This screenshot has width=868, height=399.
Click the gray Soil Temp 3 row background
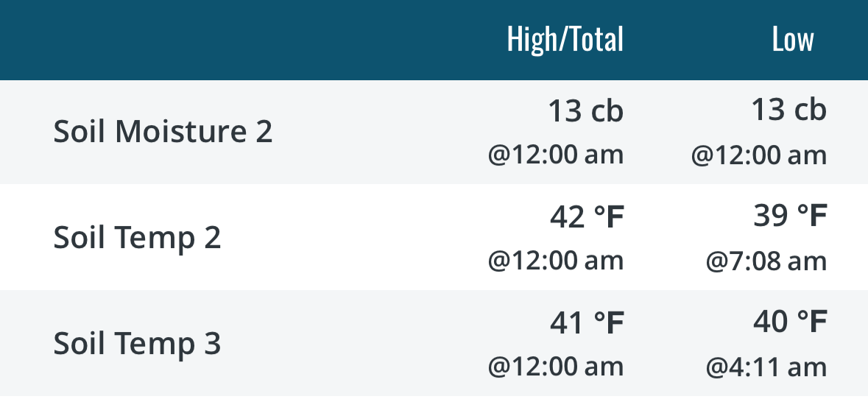434,343
